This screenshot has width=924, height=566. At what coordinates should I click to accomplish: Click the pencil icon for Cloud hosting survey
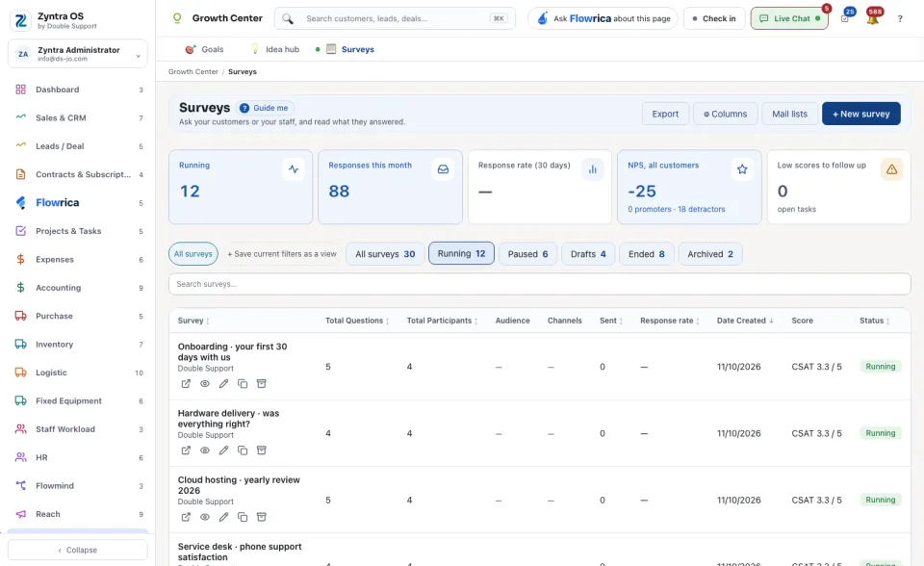point(223,517)
